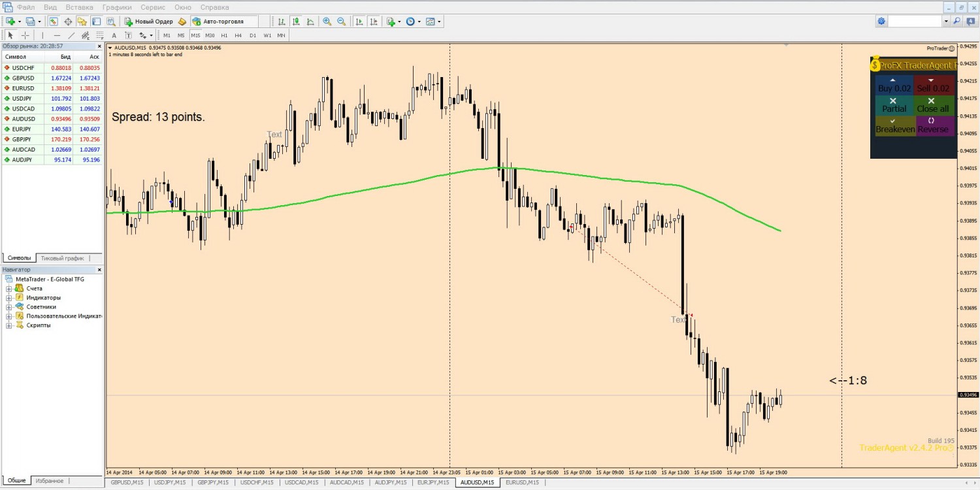Expand the Скрипты tree node
The height and width of the screenshot is (490, 980).
tap(9, 325)
